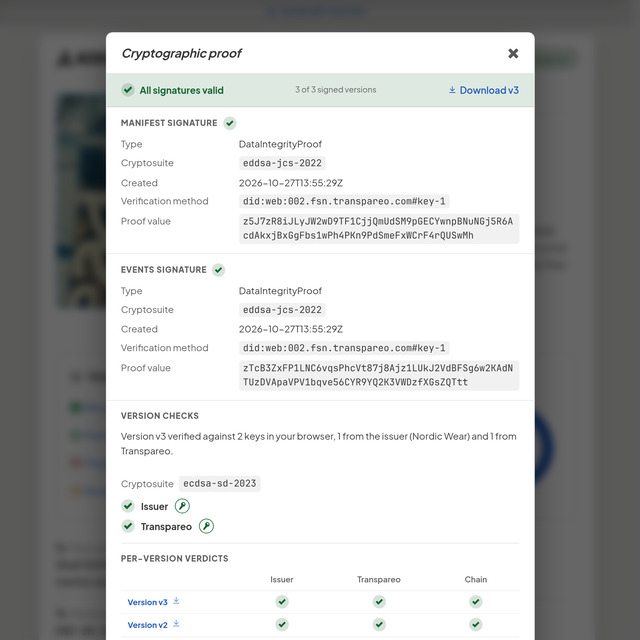Click the Chain checkmark in the Version v3 row
Image resolution: width=640 pixels, height=640 pixels.
[x=476, y=602]
